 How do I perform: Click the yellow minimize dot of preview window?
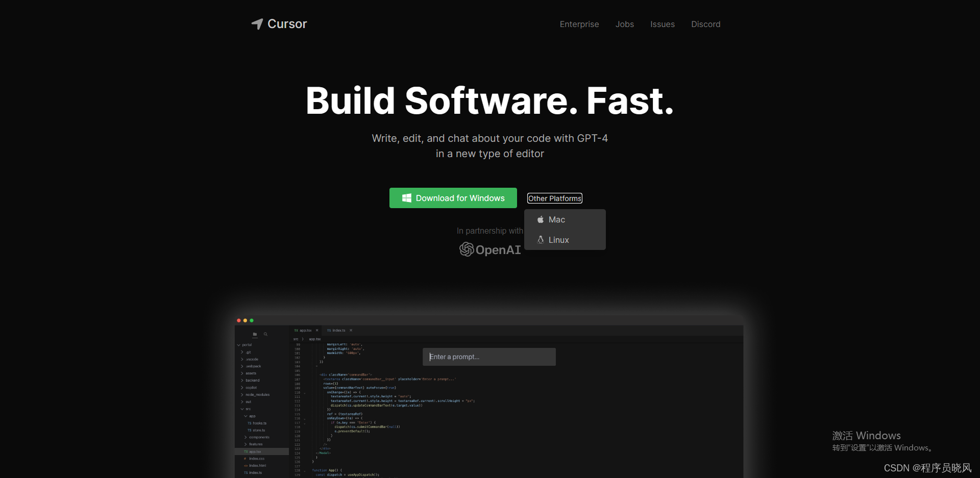pos(245,320)
